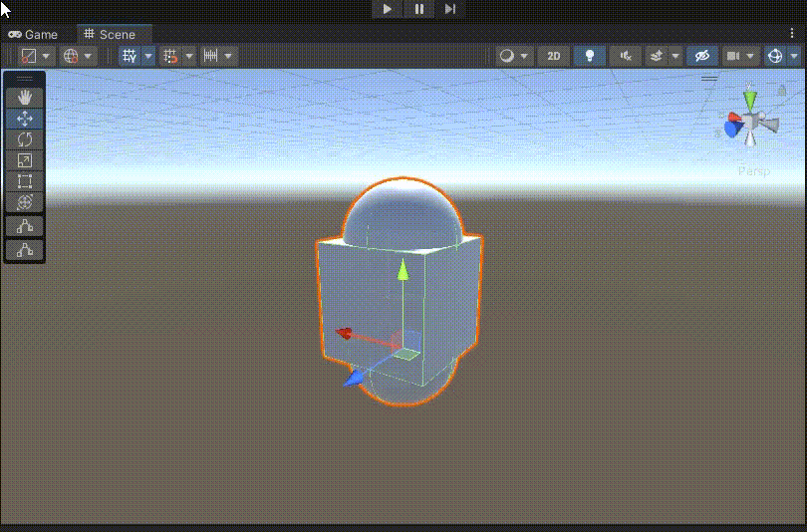Select the Rect transform tool

pos(25,181)
